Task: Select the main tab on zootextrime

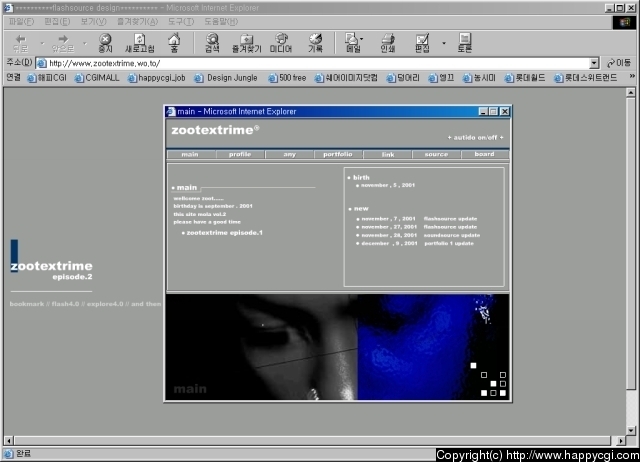Action: (x=190, y=154)
